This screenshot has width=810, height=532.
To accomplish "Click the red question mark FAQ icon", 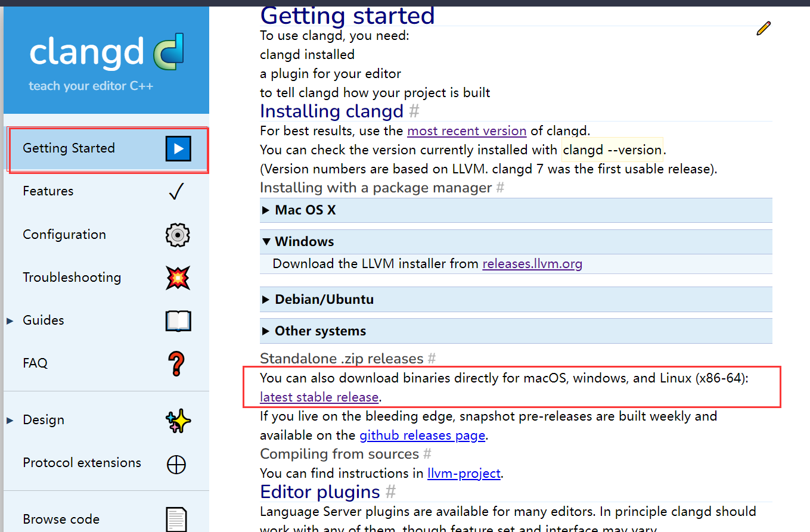I will [x=176, y=363].
